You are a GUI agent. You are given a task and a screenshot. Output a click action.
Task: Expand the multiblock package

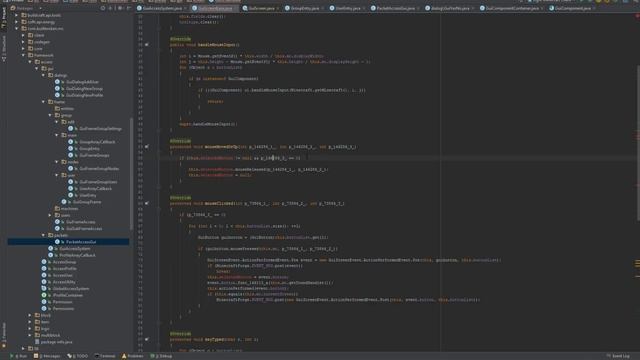coord(30,336)
